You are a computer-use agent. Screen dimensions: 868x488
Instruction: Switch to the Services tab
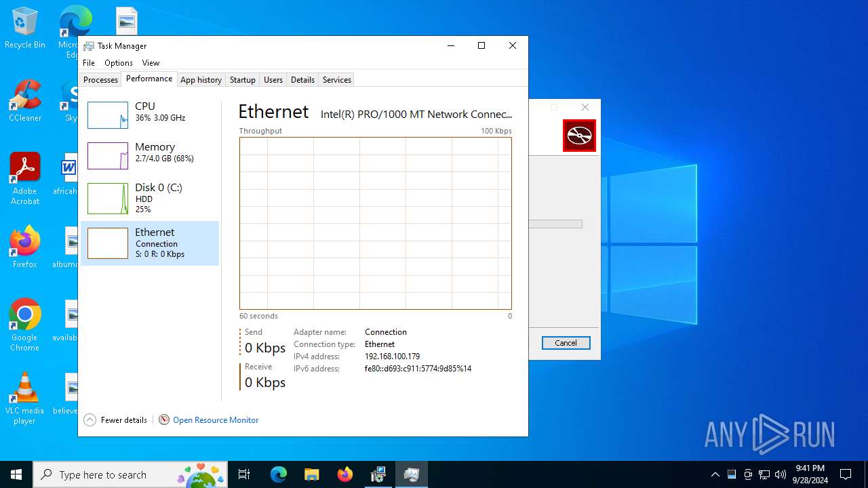click(x=337, y=79)
